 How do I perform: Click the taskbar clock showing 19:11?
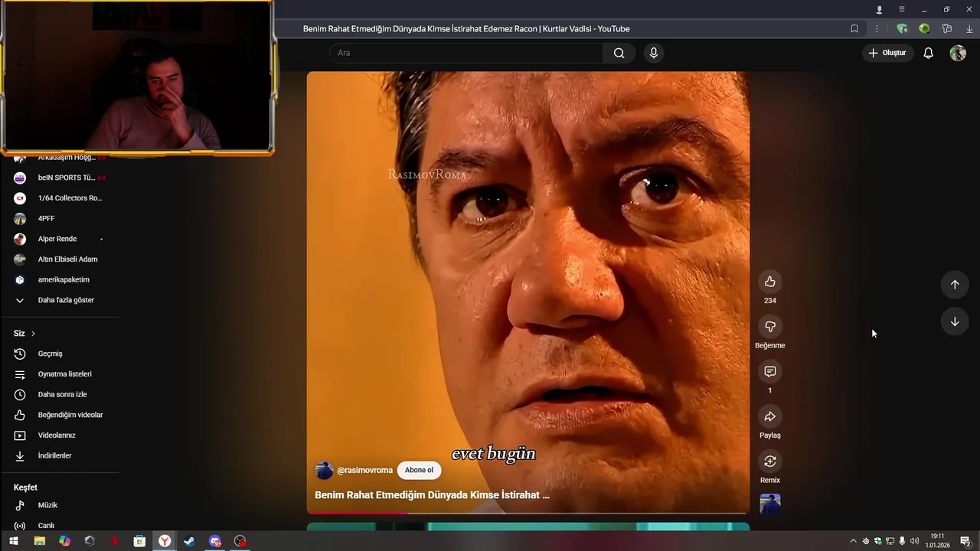tap(938, 541)
